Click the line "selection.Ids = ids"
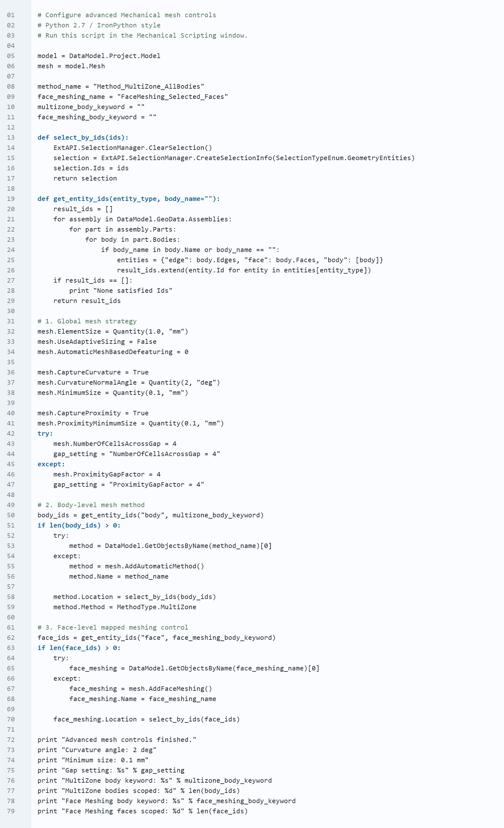Viewport: 504px width, 828px height. 91,168
